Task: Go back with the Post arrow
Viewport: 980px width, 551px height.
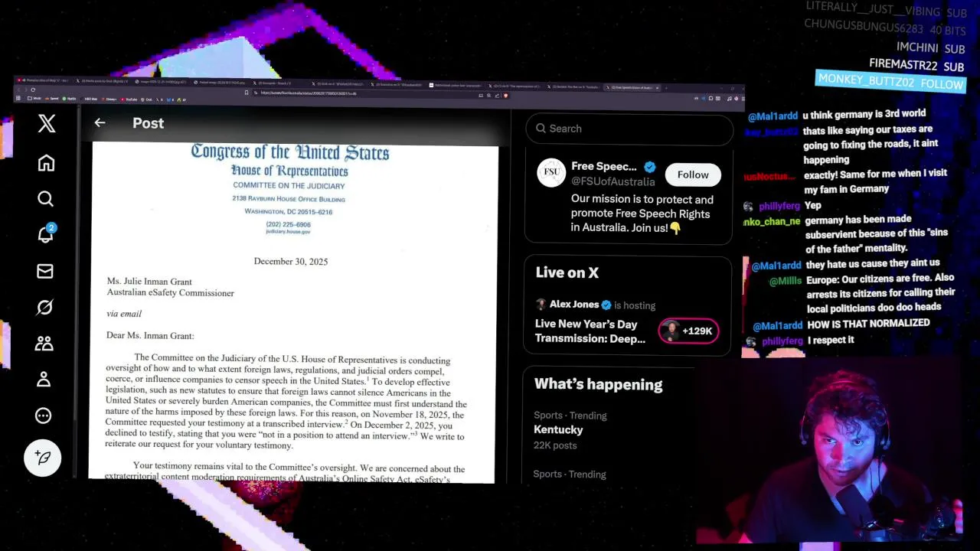Action: [100, 122]
